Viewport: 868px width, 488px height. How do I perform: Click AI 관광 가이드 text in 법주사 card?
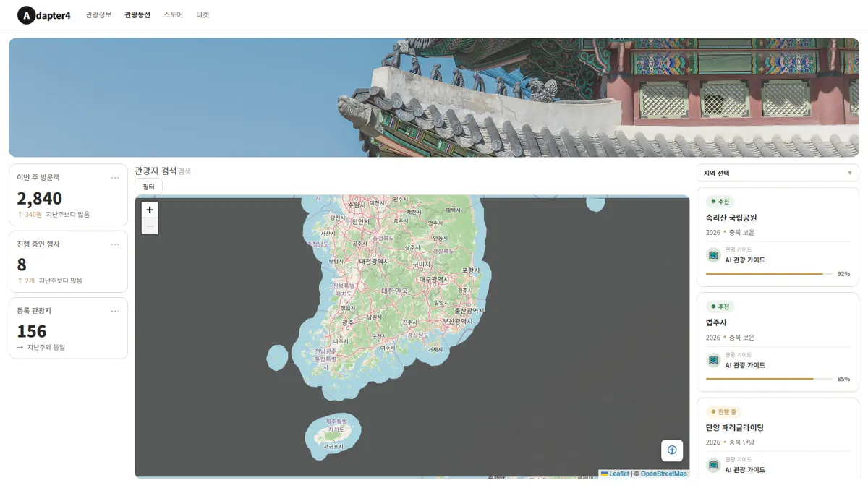tap(745, 365)
